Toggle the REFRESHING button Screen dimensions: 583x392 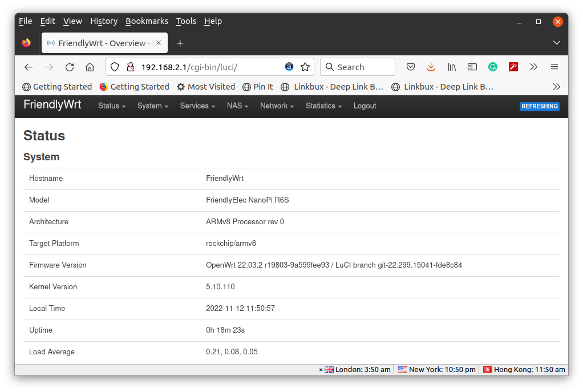coord(540,106)
